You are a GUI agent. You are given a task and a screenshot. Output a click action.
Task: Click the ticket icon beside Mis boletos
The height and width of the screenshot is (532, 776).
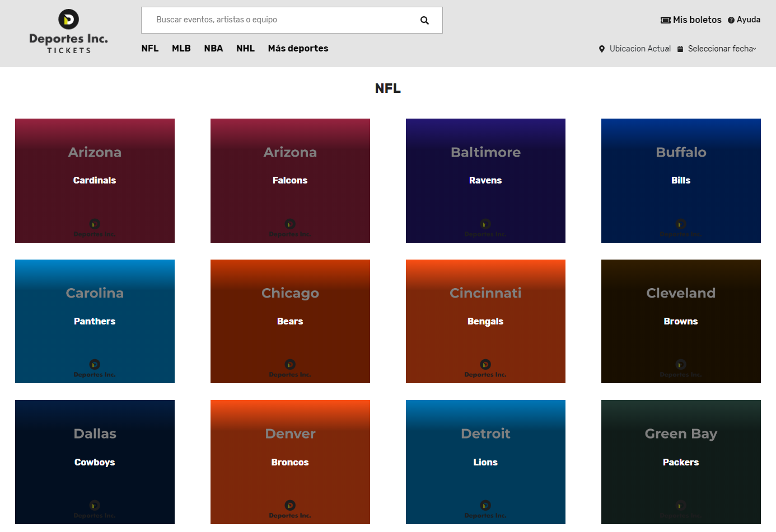click(x=665, y=20)
